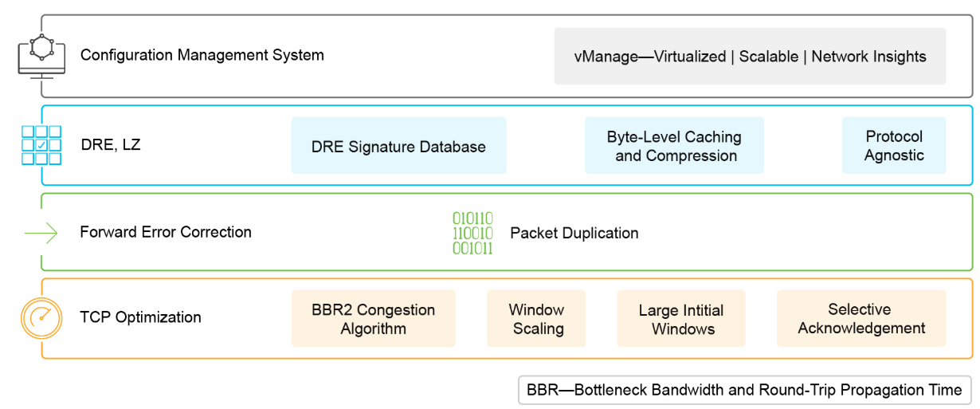
Task: Click the TCP Optimization label
Action: pyautogui.click(x=141, y=317)
